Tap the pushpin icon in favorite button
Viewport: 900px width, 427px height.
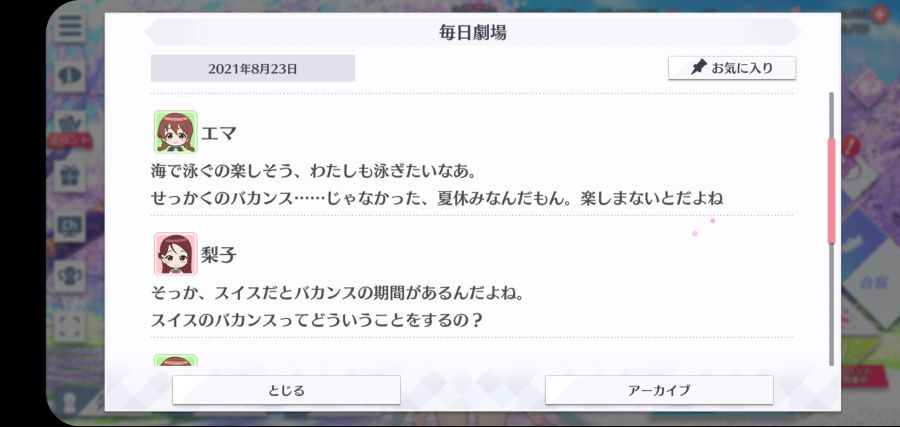click(699, 68)
